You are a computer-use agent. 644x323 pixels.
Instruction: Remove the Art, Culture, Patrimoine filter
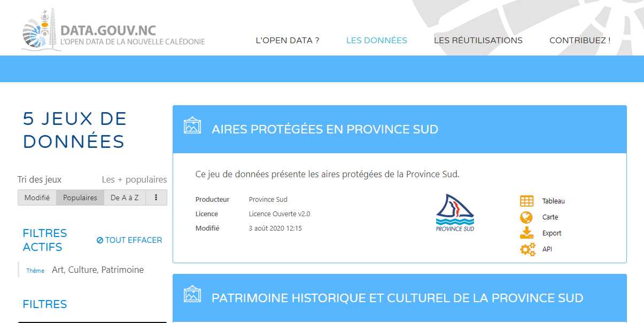(98, 270)
